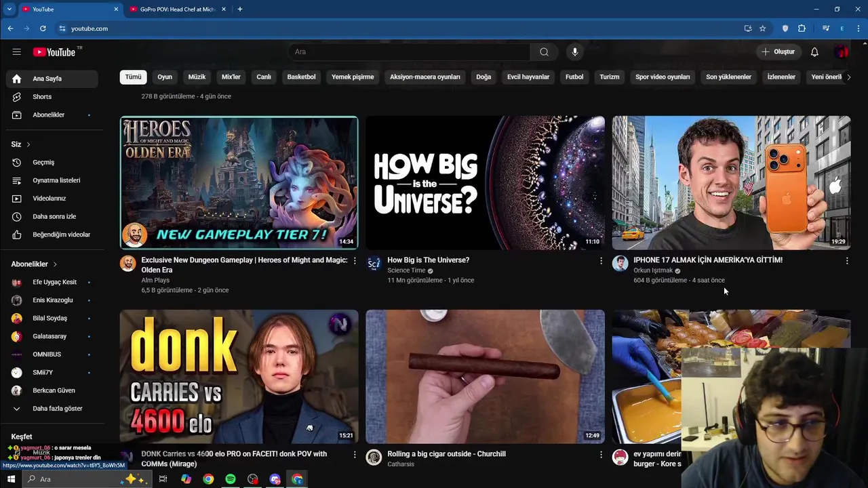This screenshot has width=868, height=488.
Task: Reload the page in Chrome
Action: tap(43, 28)
